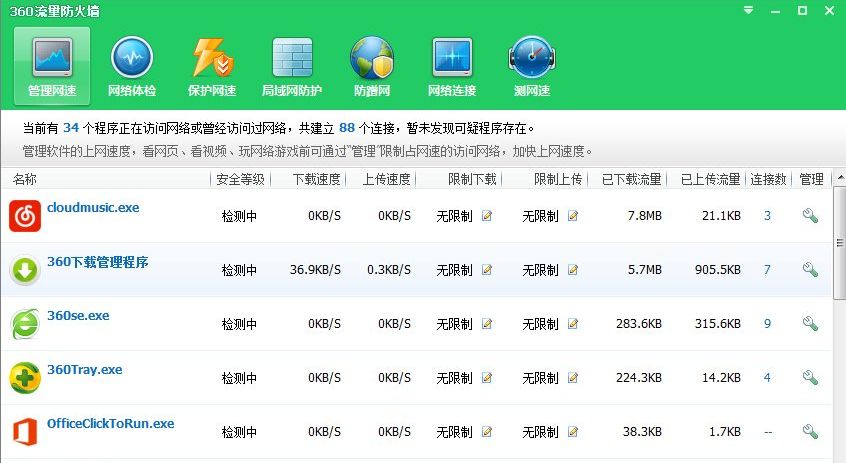Image resolution: width=846 pixels, height=463 pixels.
Task: Sort by 下载速度 column header
Action: (x=316, y=180)
